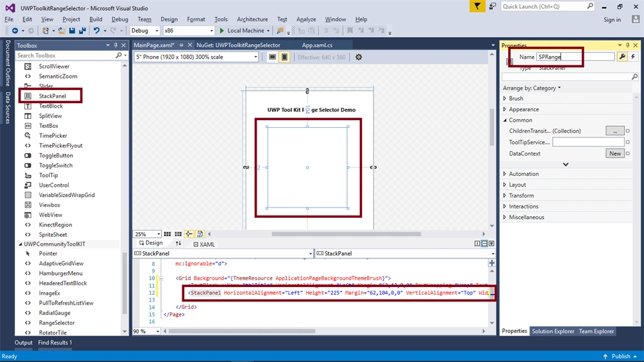Choose the HamburgerMenu toolbox item
Screen dimensions: 644x362
[60, 274]
